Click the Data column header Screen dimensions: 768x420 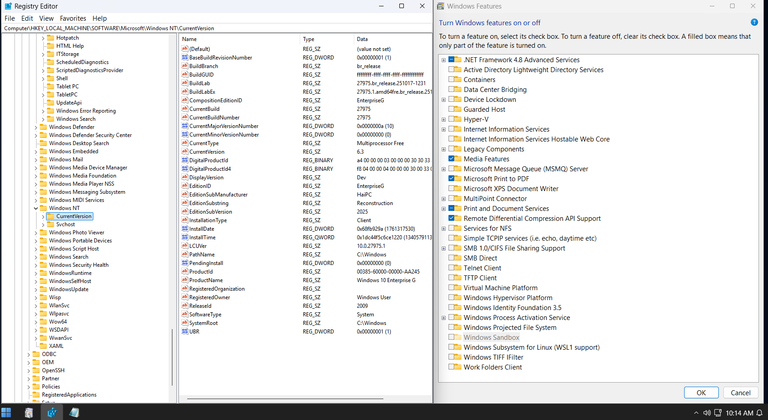click(x=392, y=39)
